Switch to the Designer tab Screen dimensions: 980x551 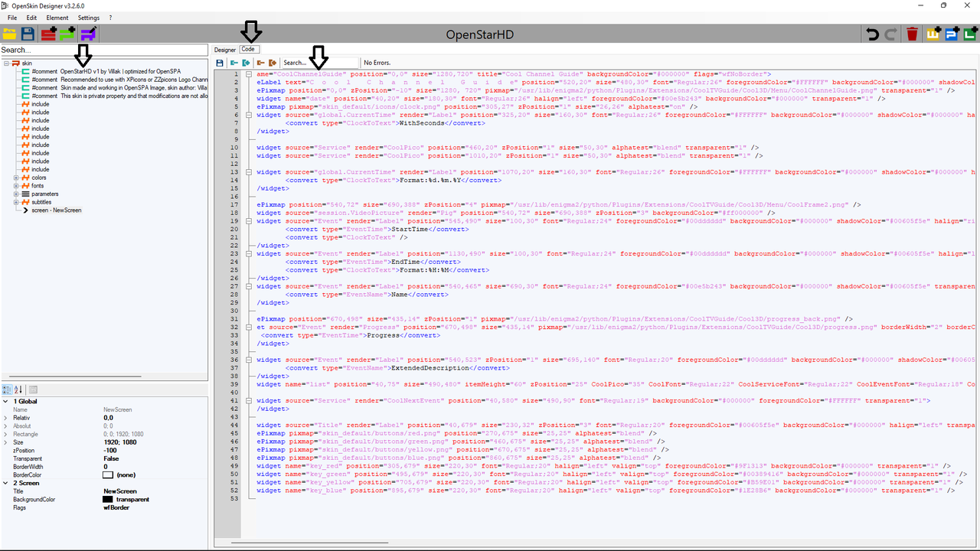tap(225, 50)
